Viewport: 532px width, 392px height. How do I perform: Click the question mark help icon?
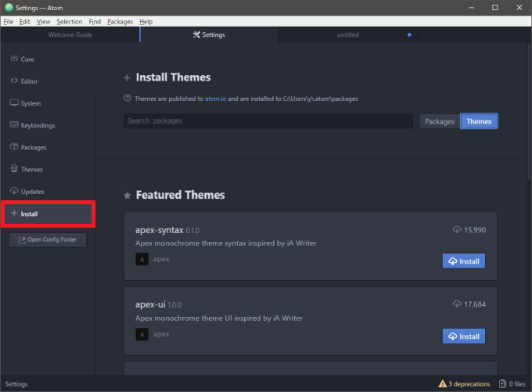pos(128,99)
